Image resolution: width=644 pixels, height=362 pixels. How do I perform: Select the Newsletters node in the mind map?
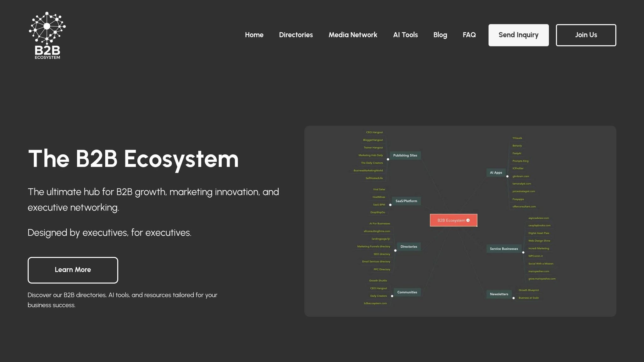coord(499,294)
